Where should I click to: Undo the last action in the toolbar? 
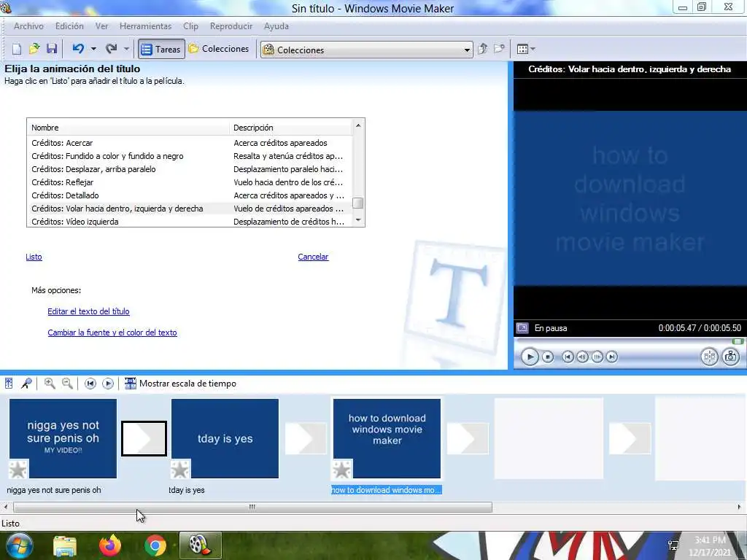pos(78,49)
